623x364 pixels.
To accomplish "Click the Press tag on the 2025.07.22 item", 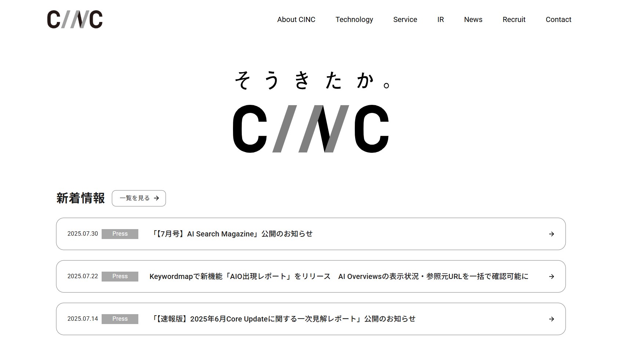I will coord(120,276).
